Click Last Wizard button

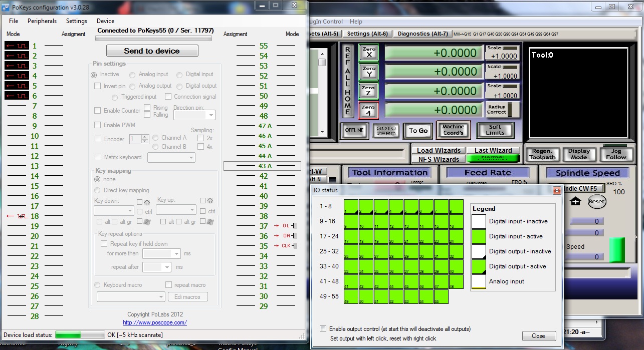pyautogui.click(x=493, y=150)
